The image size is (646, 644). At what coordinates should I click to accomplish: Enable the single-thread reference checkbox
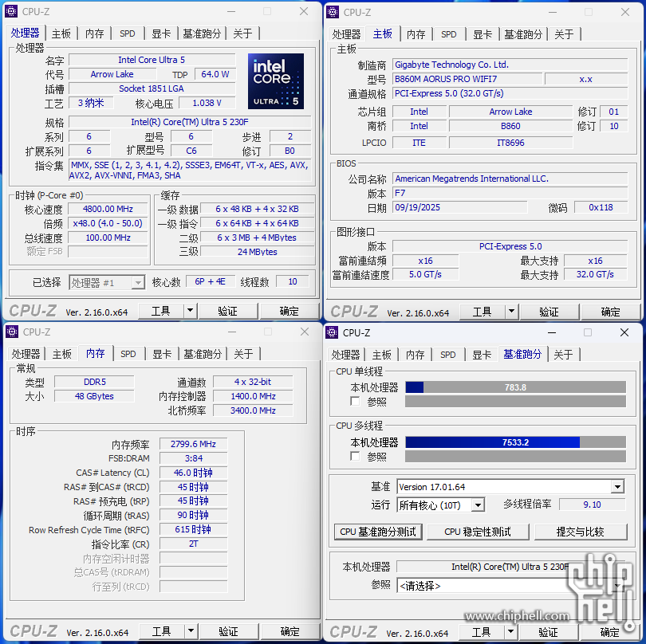(355, 402)
